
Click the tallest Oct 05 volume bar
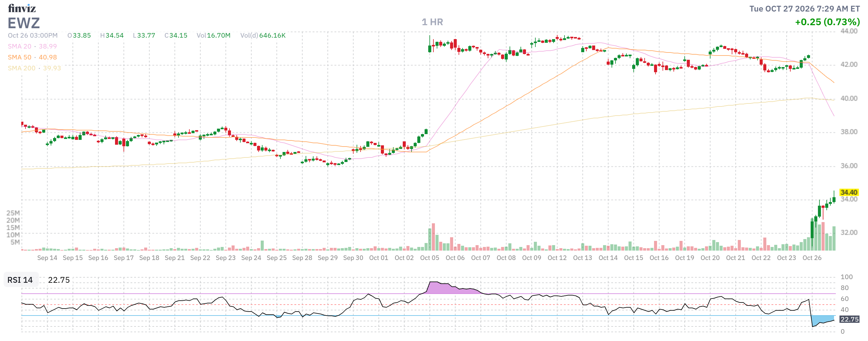pyautogui.click(x=433, y=237)
